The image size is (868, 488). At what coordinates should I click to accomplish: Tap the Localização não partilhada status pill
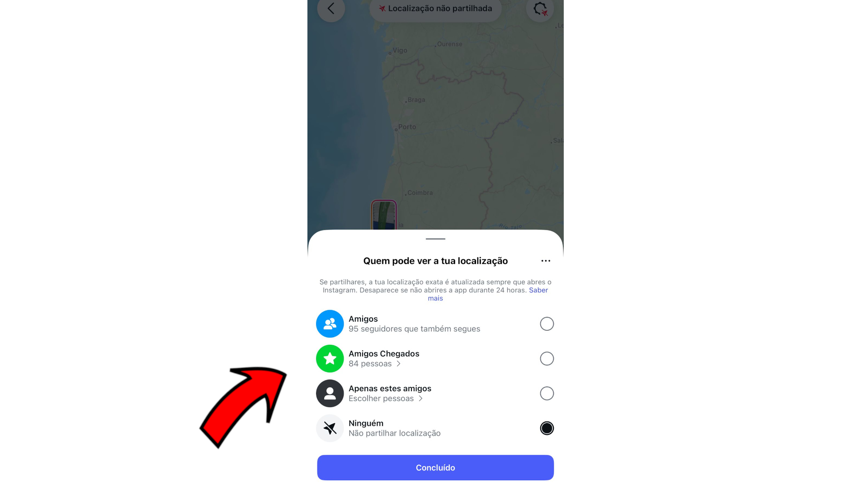435,9
